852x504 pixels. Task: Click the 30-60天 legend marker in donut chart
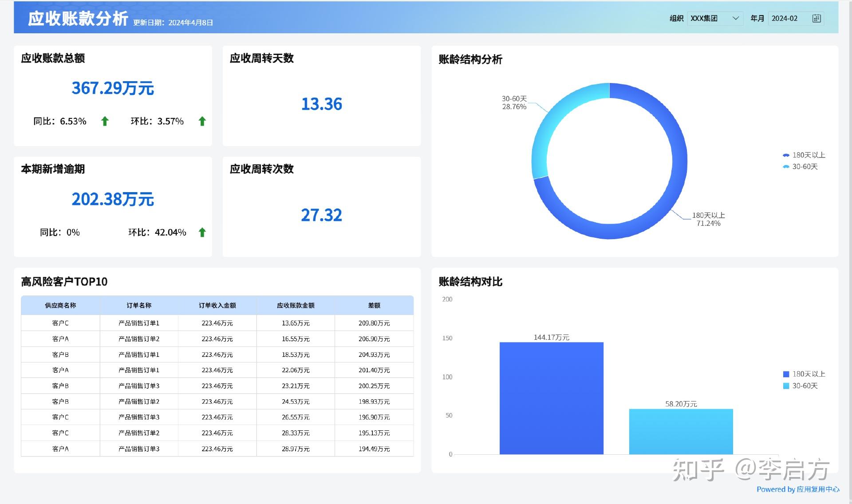point(785,167)
